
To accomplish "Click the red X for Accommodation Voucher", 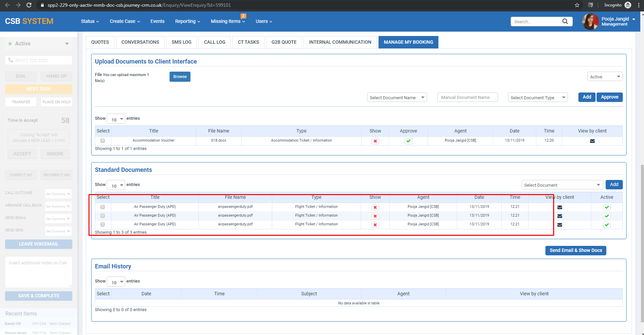I will [375, 141].
